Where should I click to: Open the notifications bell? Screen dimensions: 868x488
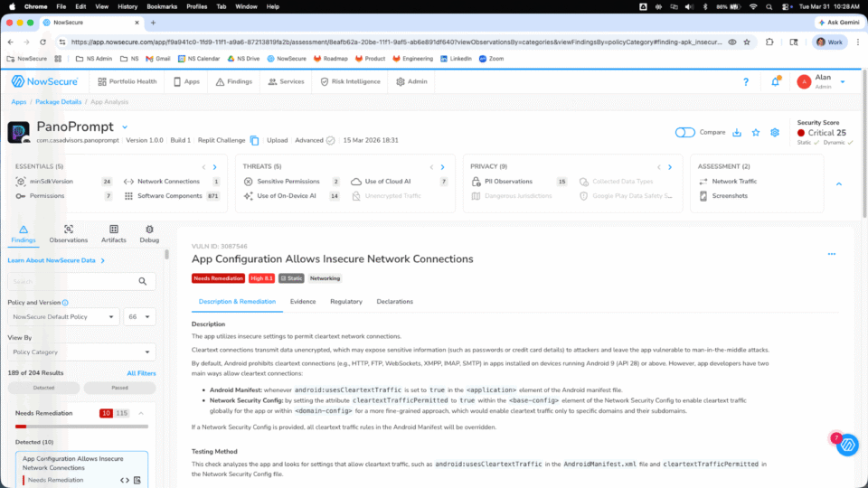coord(776,81)
